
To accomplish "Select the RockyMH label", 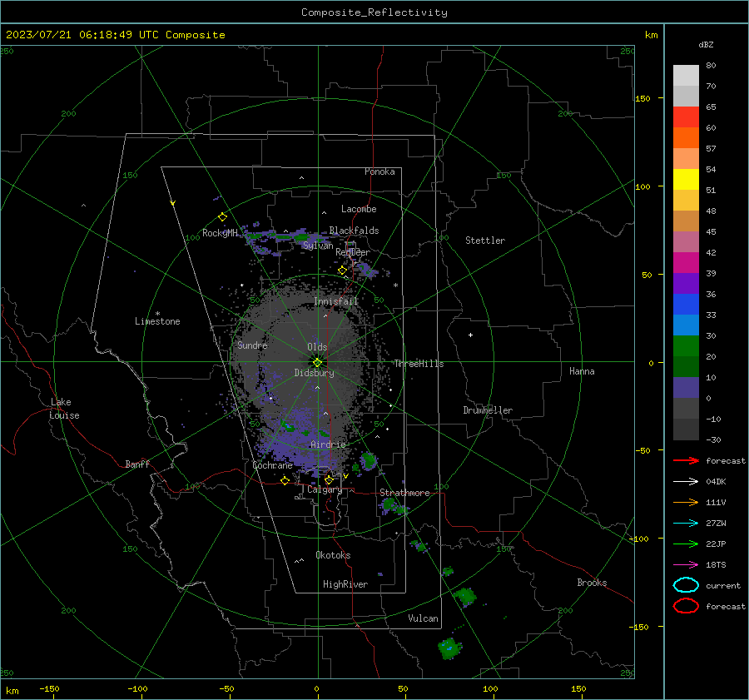I will [x=220, y=233].
